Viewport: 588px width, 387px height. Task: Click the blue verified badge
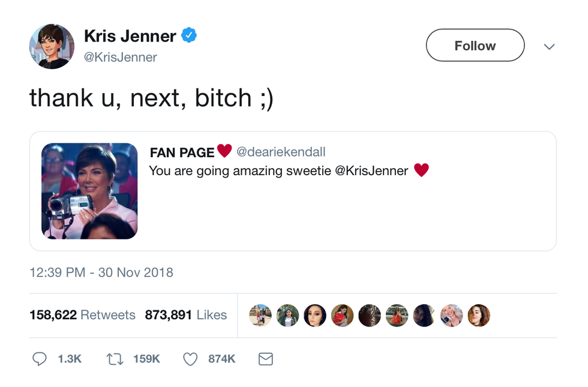coord(190,36)
